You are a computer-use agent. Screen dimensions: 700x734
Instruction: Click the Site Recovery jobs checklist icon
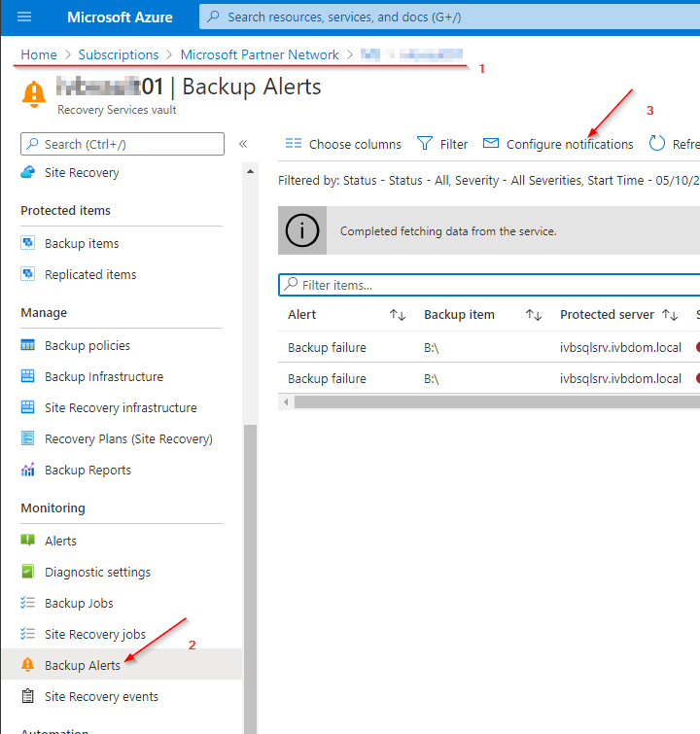(27, 633)
